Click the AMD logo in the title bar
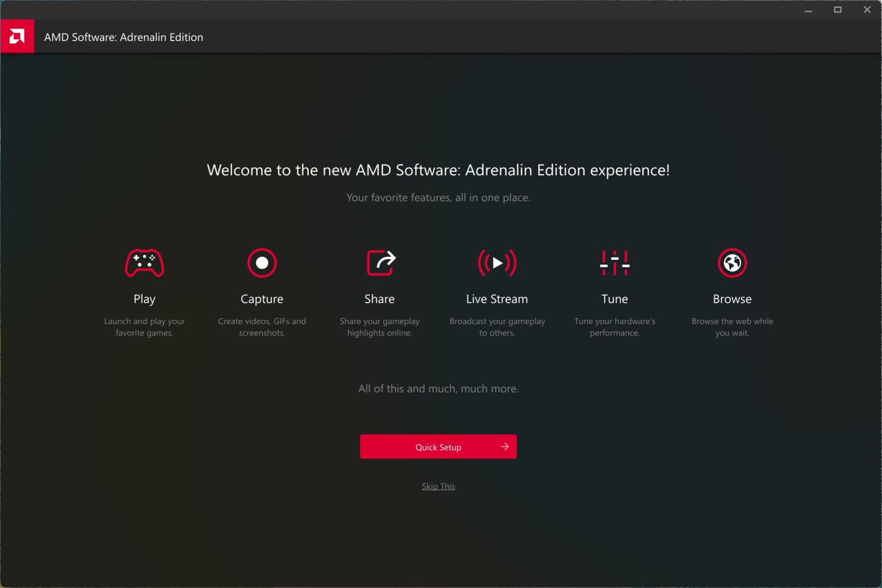The width and height of the screenshot is (882, 588). pos(17,36)
